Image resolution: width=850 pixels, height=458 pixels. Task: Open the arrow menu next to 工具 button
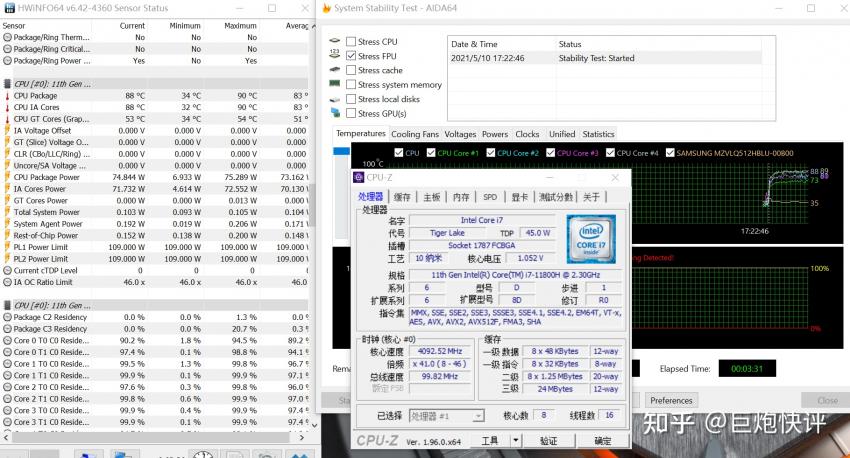coord(516,441)
